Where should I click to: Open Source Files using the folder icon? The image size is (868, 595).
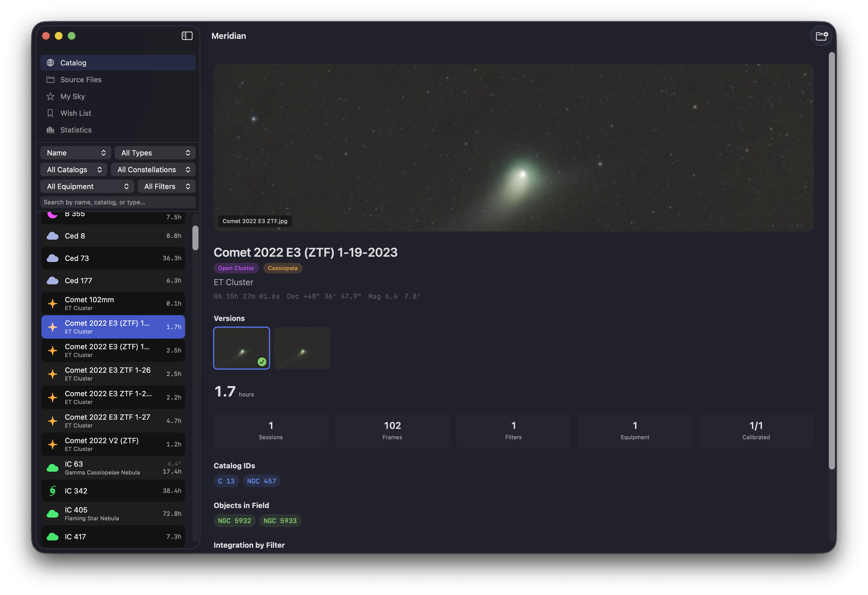coord(51,79)
